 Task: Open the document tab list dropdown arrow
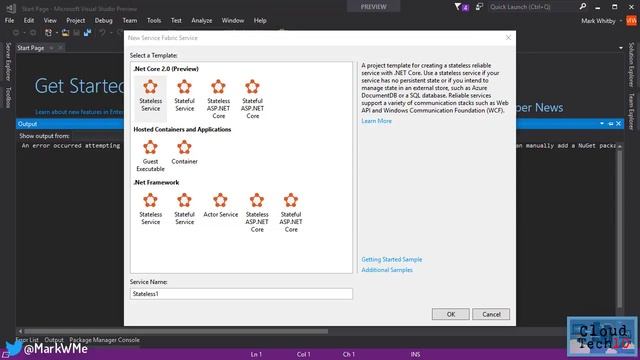621,48
